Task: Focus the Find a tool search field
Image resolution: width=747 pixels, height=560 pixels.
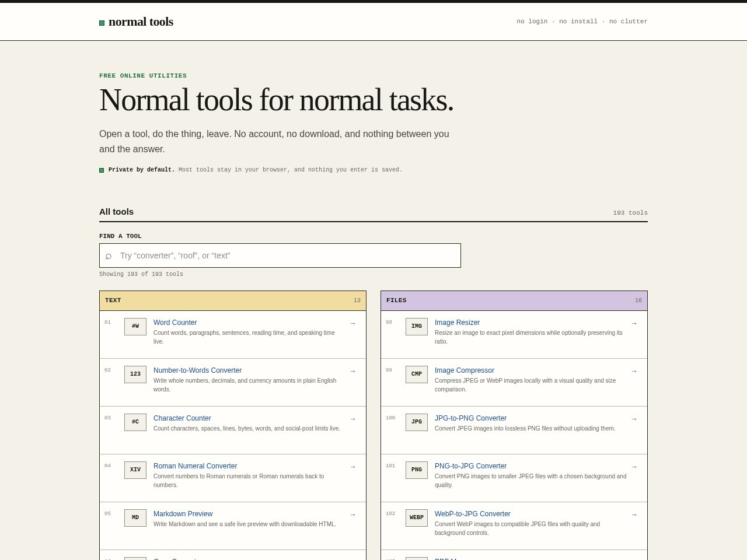Action: tap(280, 256)
